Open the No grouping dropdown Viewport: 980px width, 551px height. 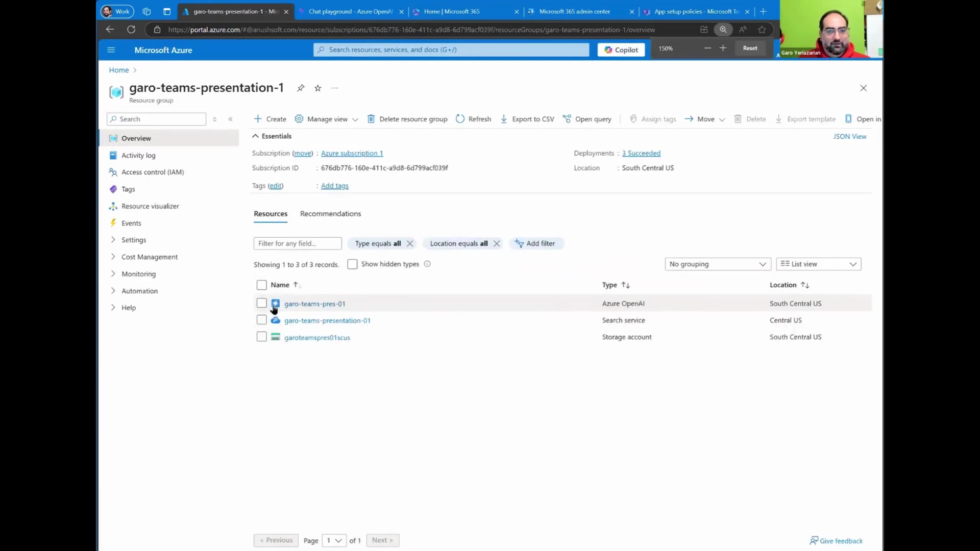718,264
